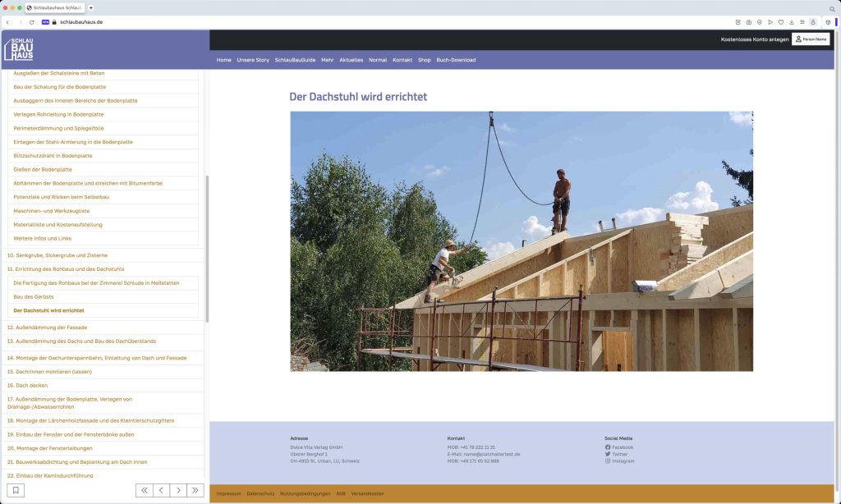This screenshot has width=841, height=504.
Task: Go to previous page with single-left arrow
Action: tap(162, 490)
